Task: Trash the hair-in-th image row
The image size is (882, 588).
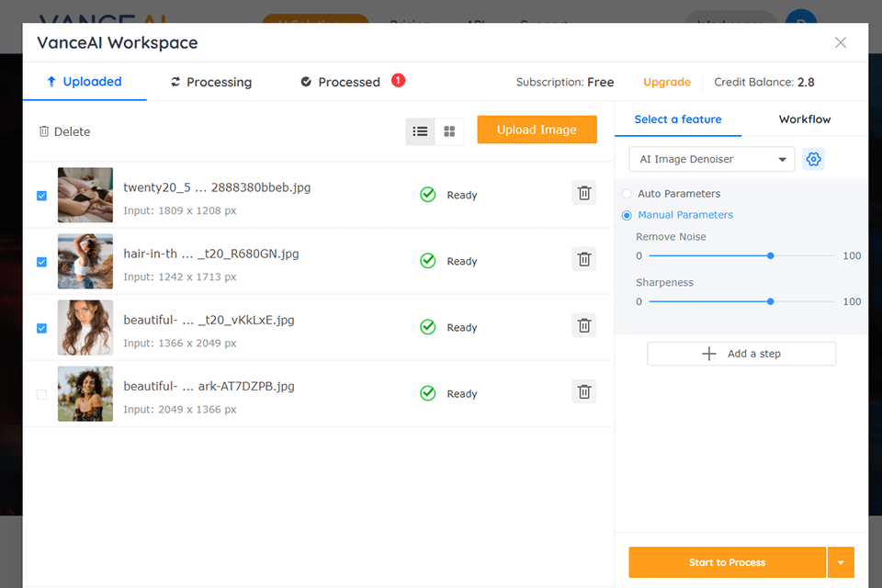Action: [583, 260]
